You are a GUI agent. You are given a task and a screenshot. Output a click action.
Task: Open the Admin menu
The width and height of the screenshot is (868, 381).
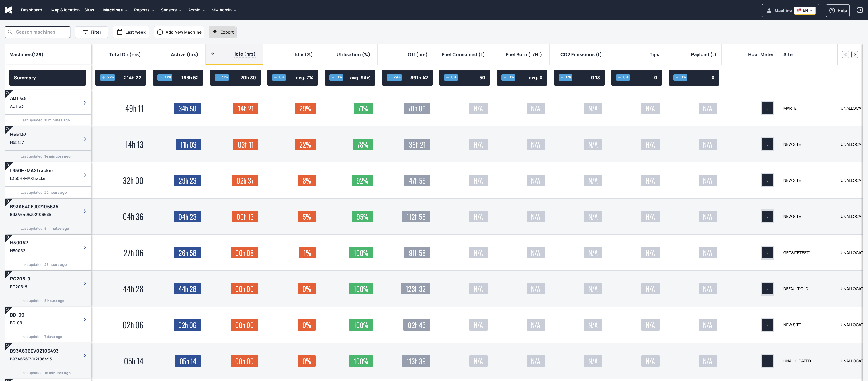point(196,10)
